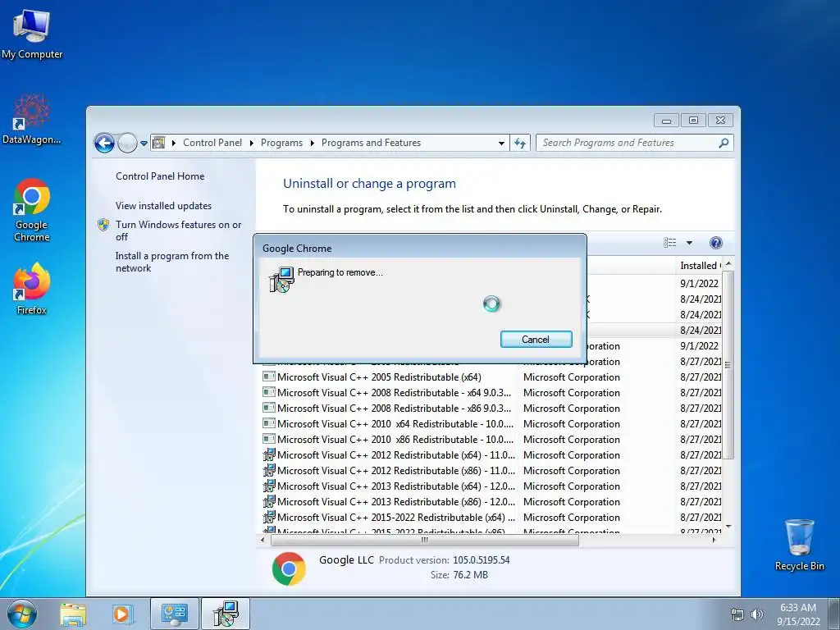840x630 pixels.
Task: Open the help button
Action: click(x=715, y=243)
